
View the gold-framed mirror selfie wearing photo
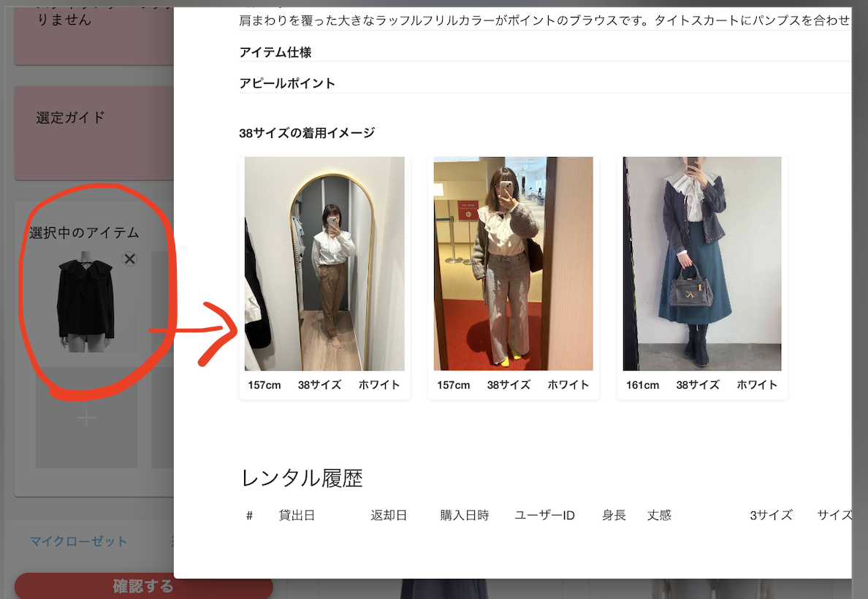324,264
